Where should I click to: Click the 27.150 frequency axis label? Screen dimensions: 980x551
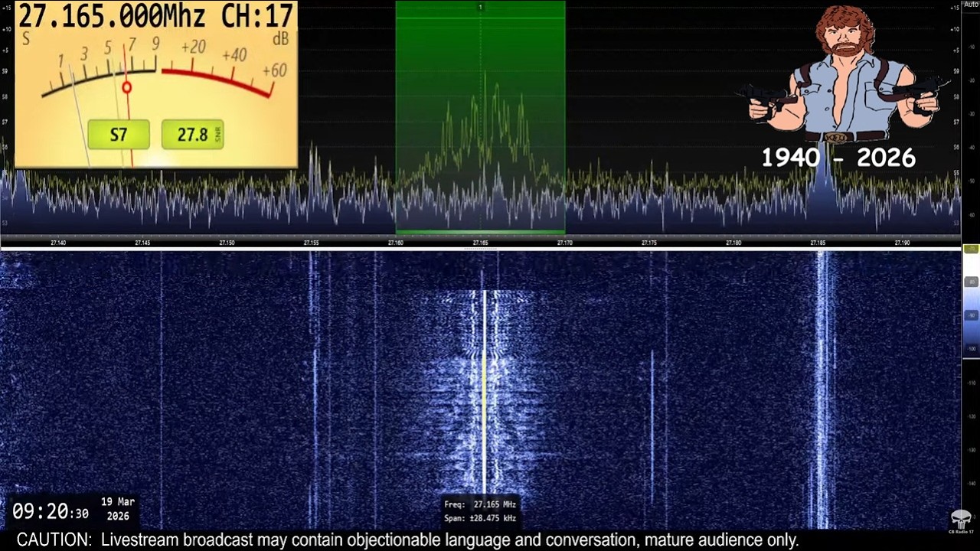(x=227, y=243)
